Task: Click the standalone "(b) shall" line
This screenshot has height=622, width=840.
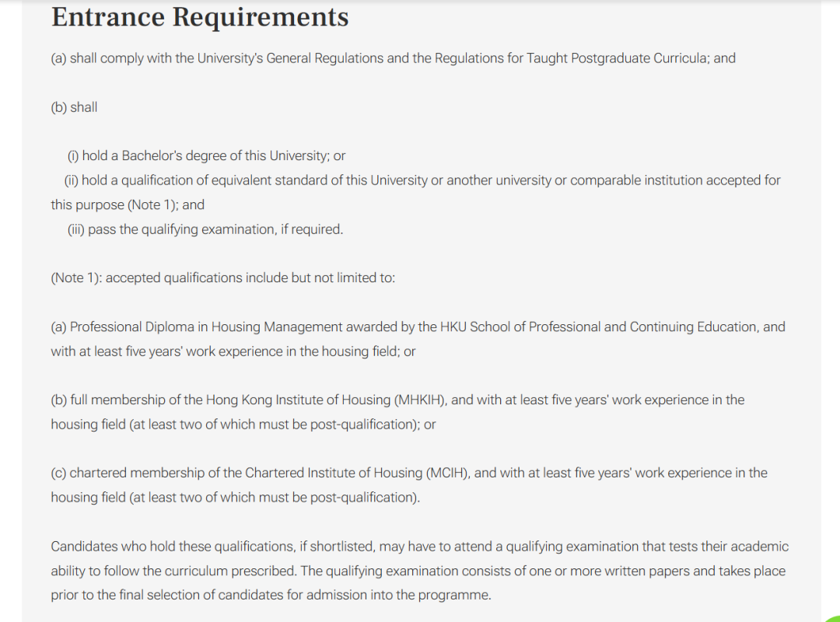Action: pyautogui.click(x=75, y=107)
